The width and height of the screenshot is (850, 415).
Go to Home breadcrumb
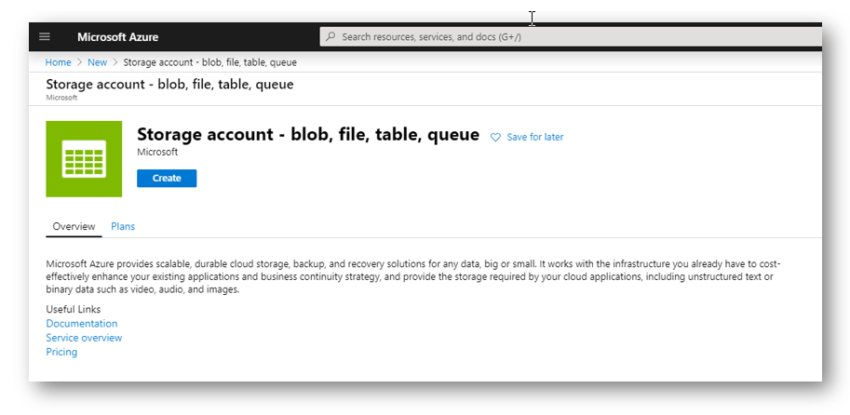tap(58, 62)
